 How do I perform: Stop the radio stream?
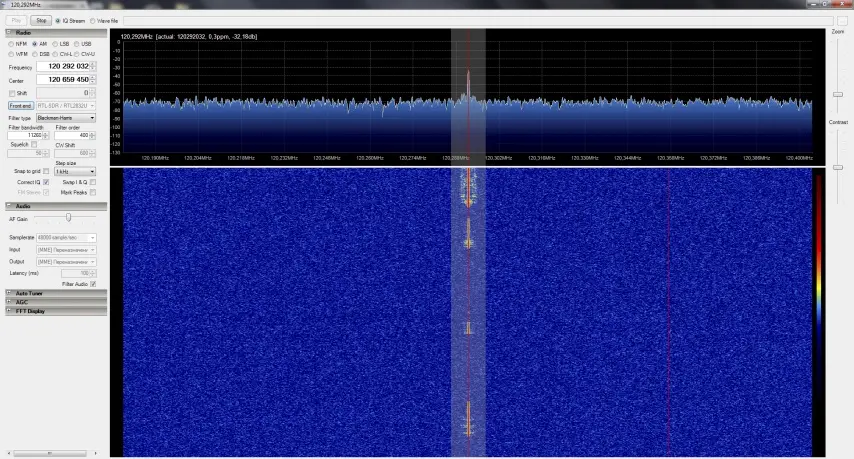pos(41,21)
